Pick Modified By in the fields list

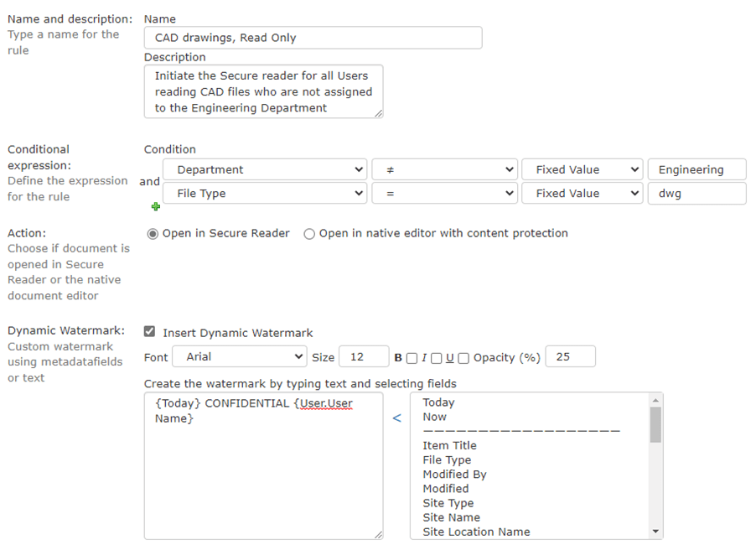click(x=454, y=474)
